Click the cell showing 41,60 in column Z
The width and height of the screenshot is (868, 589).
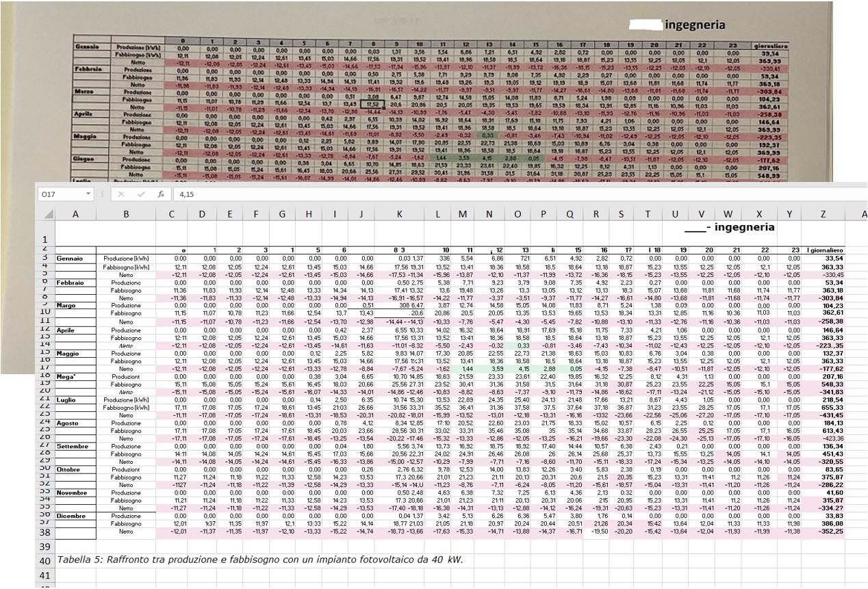click(x=822, y=493)
